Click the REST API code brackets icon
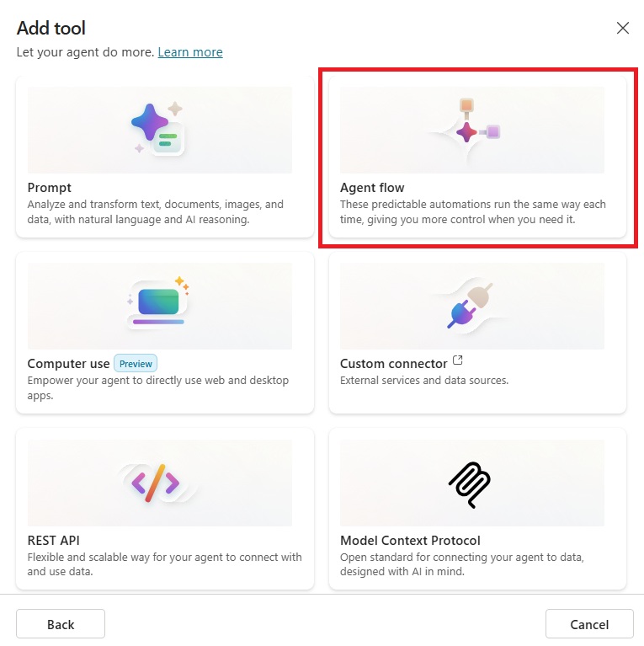Image resolution: width=644 pixels, height=646 pixels. 156,483
